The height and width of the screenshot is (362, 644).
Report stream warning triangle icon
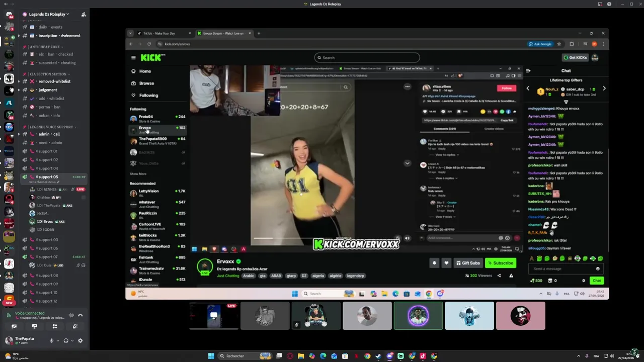(511, 276)
